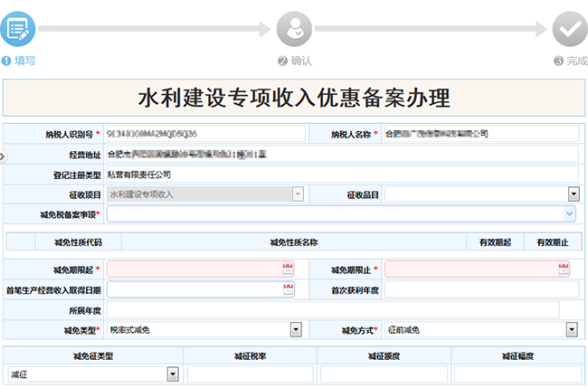Click the 首次获利年度 input field
588x388 pixels.
[479, 289]
